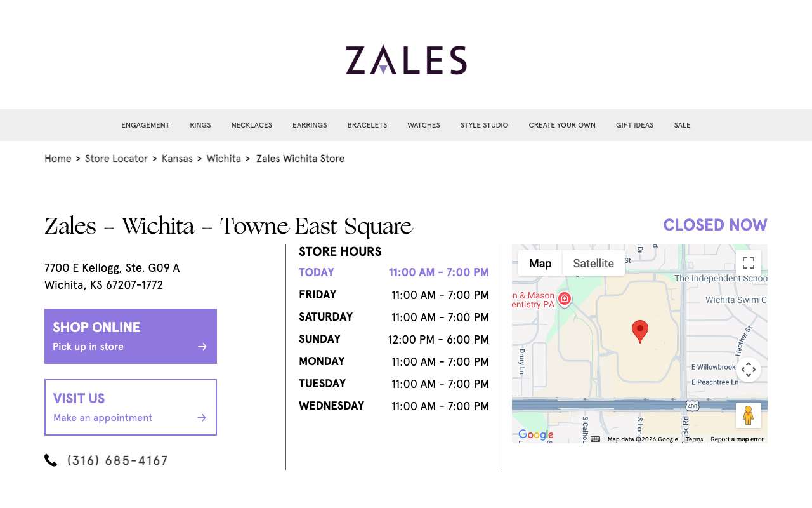The height and width of the screenshot is (508, 812).
Task: Click Shop Online pick up in store button
Action: [131, 336]
